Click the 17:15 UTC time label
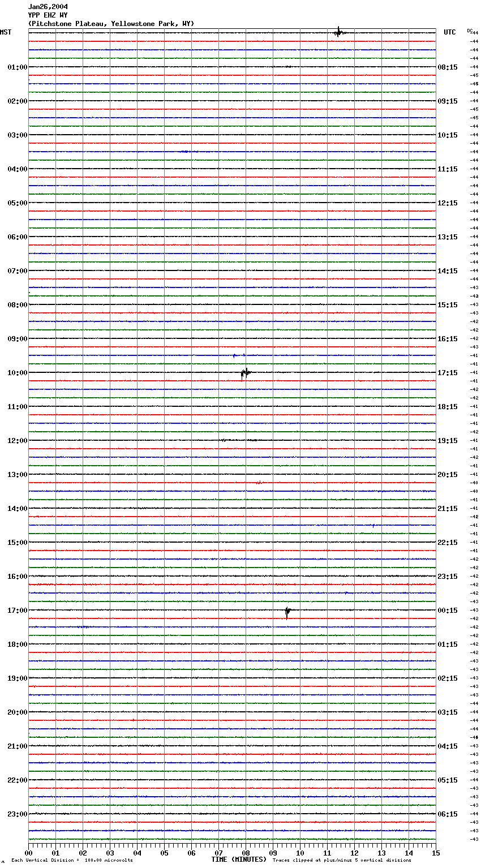The image size is (481, 868). click(x=448, y=373)
